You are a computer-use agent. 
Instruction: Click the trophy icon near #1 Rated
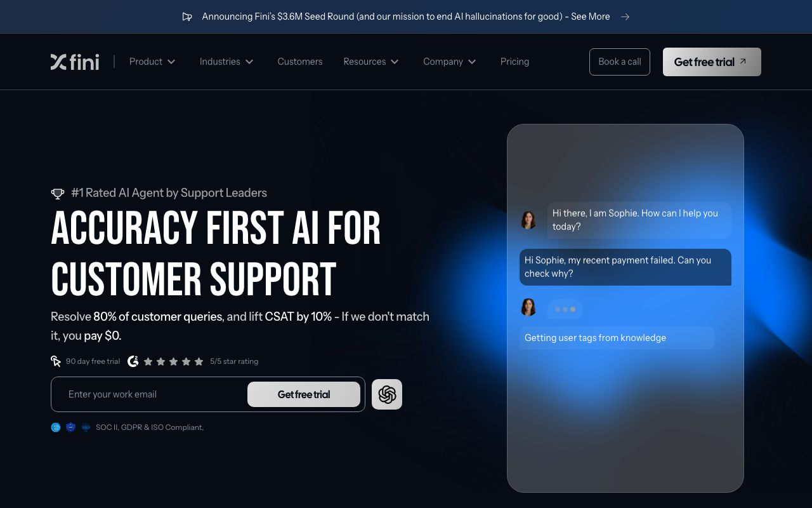pyautogui.click(x=58, y=193)
